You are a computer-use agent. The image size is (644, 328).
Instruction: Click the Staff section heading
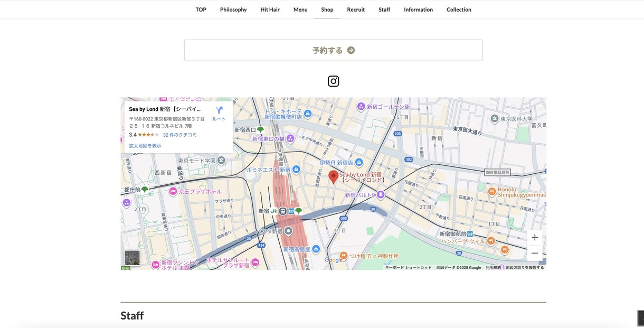coord(132,316)
